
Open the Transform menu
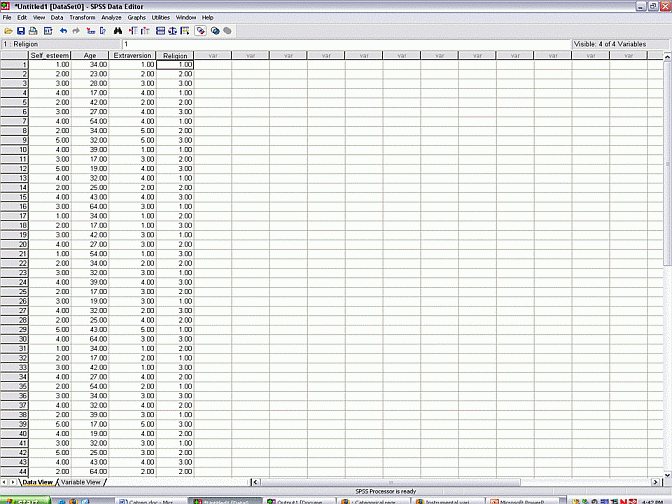[82, 18]
